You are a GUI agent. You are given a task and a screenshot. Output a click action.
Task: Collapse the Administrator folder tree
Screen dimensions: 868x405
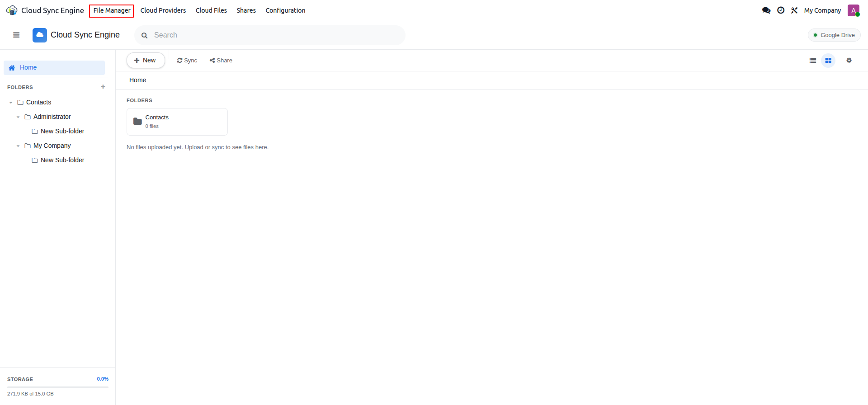coord(18,117)
